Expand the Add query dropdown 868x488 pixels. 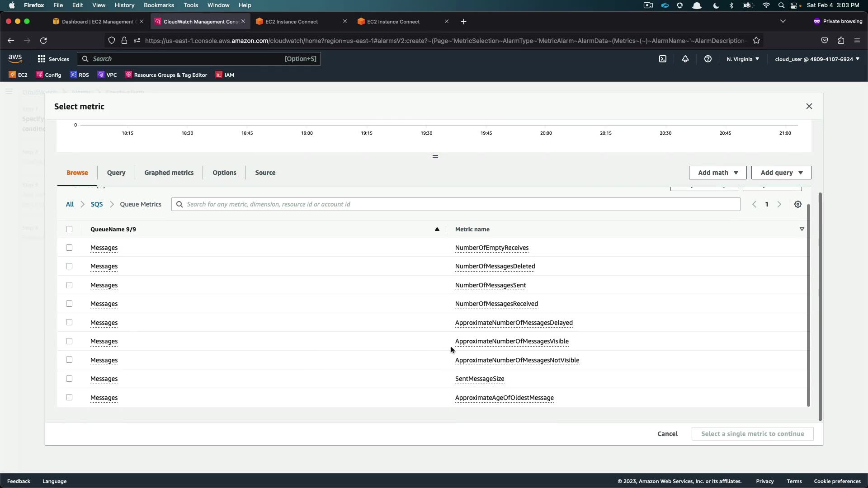[x=781, y=173]
